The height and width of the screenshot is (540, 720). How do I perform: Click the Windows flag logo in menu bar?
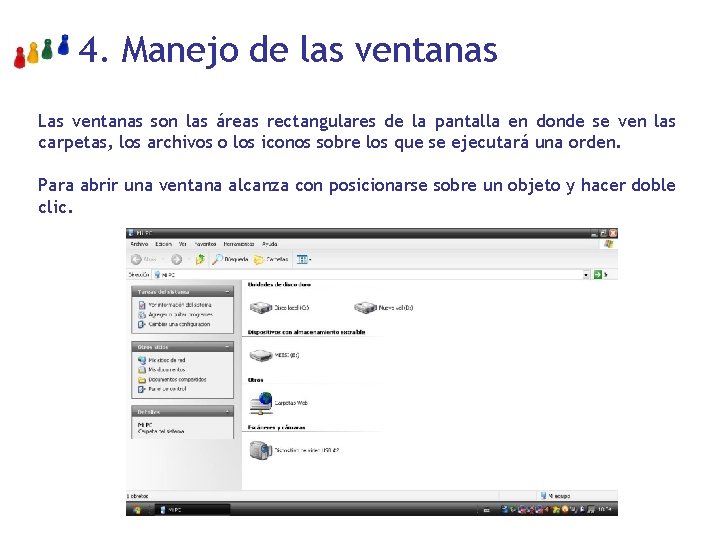[609, 244]
